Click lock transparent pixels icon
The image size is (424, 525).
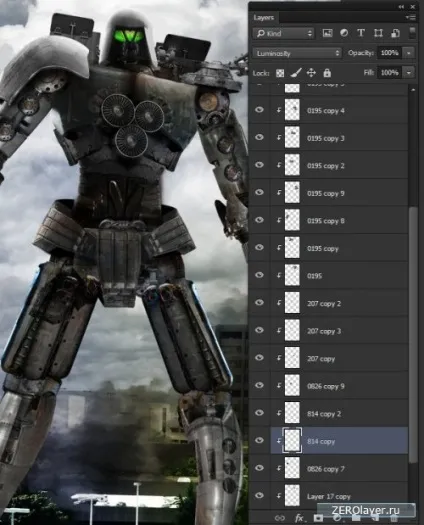click(280, 73)
